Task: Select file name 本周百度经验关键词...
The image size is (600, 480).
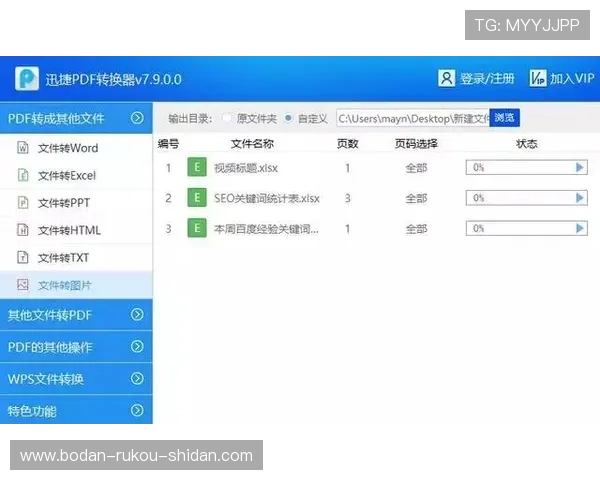Action: (x=266, y=229)
